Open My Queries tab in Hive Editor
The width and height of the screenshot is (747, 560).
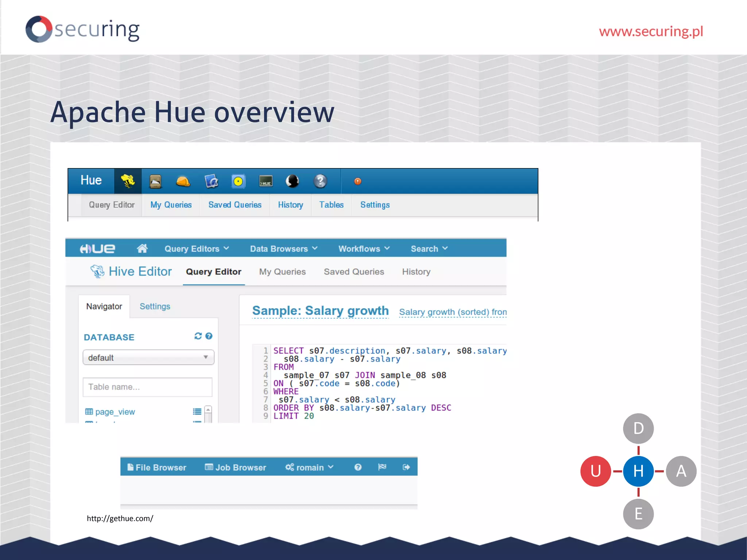pos(283,272)
